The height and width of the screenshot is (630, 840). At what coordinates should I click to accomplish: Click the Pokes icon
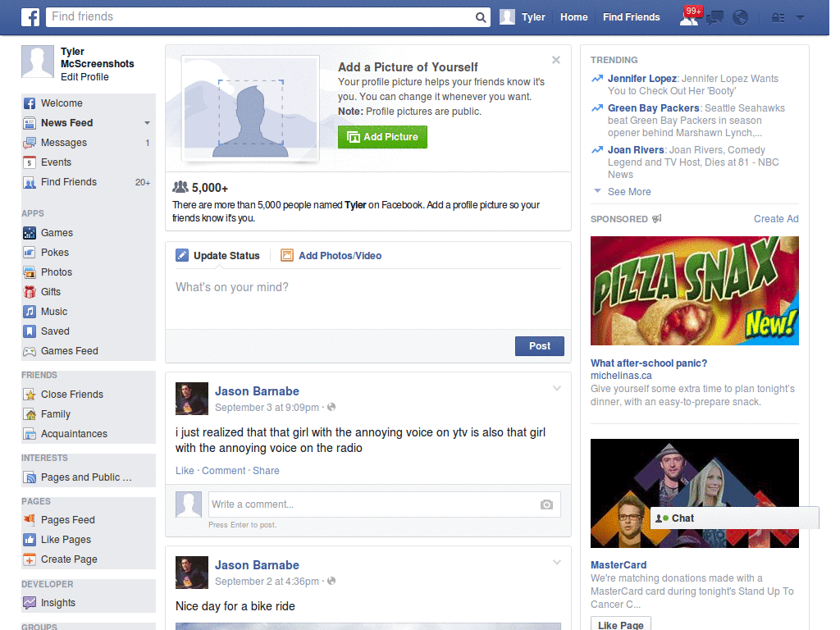(30, 253)
